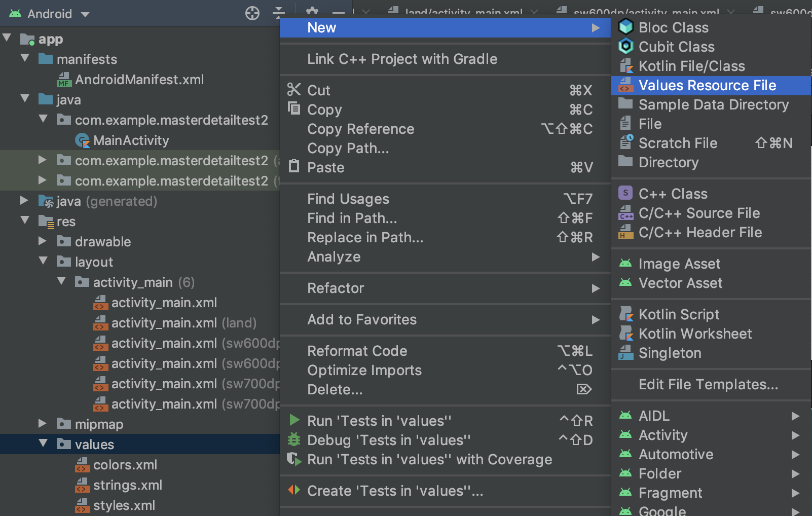
Task: Open the Folder submenu
Action: (711, 473)
